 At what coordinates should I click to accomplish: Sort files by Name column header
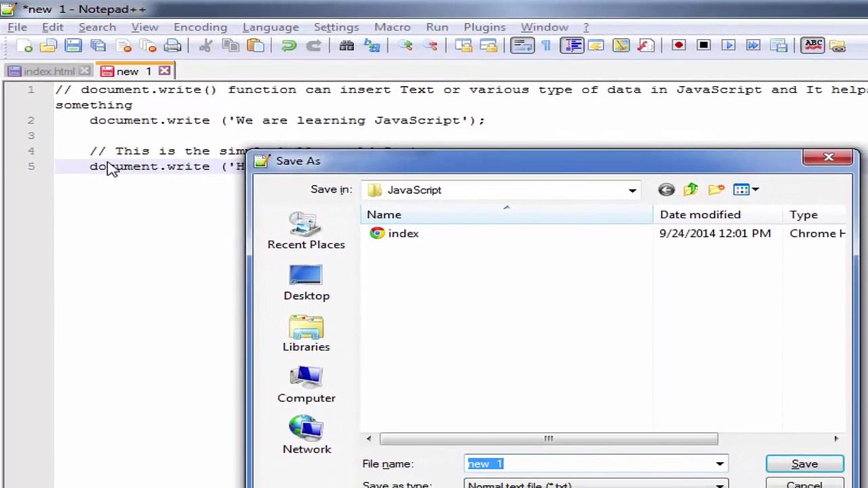pyautogui.click(x=507, y=214)
